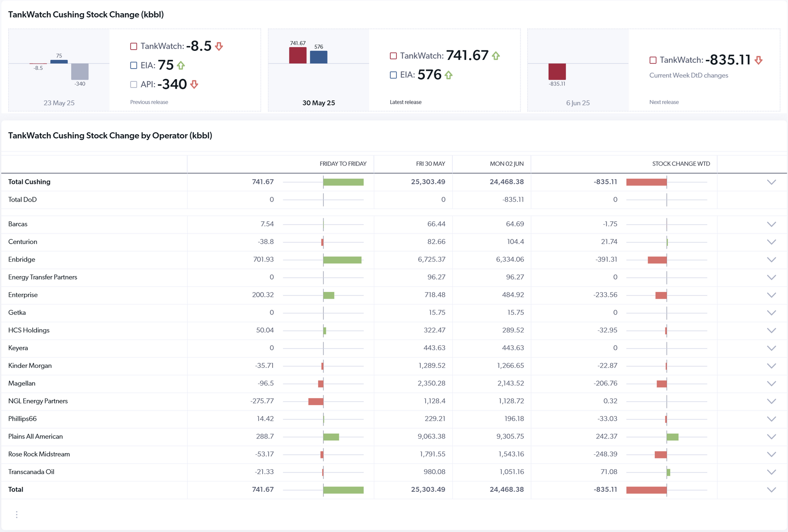Click the Latest release label
This screenshot has width=788, height=532.
(x=405, y=102)
